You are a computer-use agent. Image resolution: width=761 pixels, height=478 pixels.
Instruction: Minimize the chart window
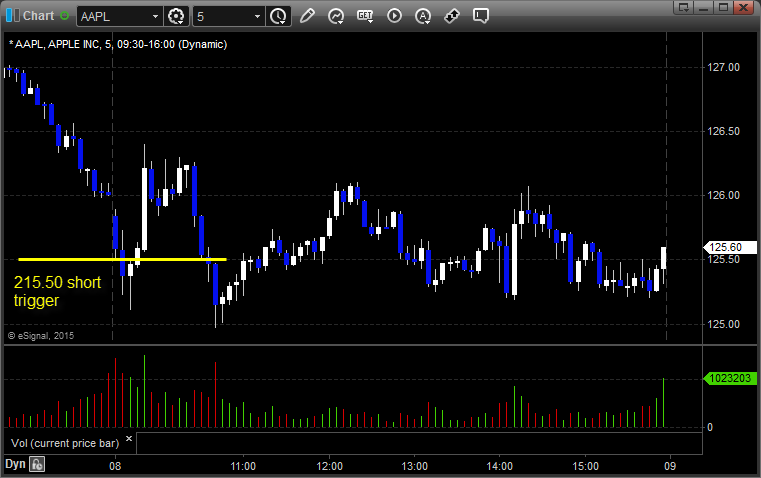tap(704, 7)
